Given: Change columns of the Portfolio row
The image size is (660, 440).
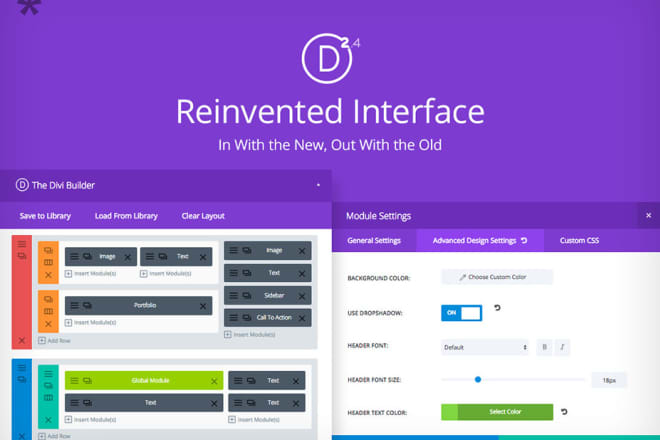Looking at the screenshot, I should 48,312.
